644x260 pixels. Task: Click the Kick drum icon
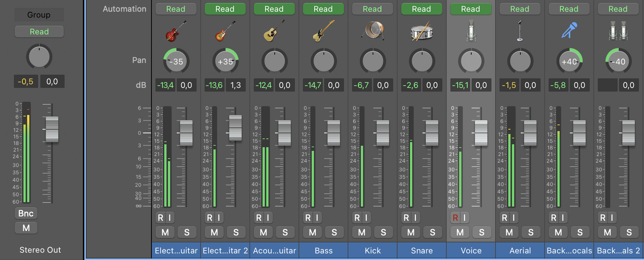click(372, 31)
